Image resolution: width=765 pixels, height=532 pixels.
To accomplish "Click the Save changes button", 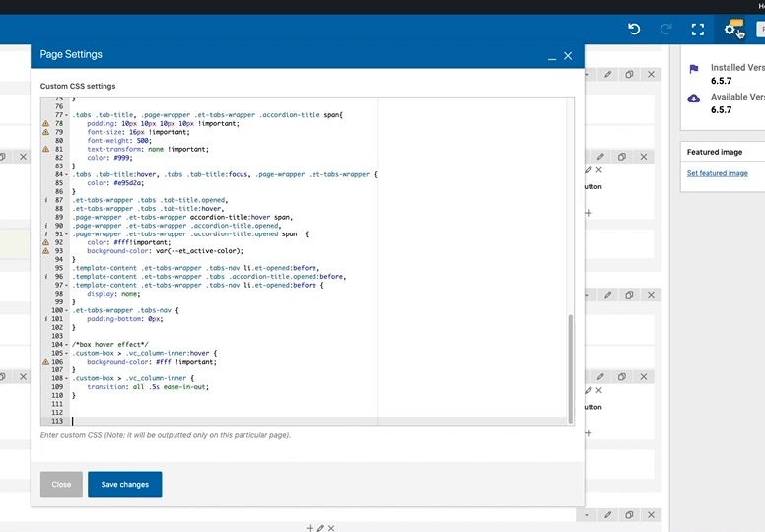I will click(x=125, y=484).
